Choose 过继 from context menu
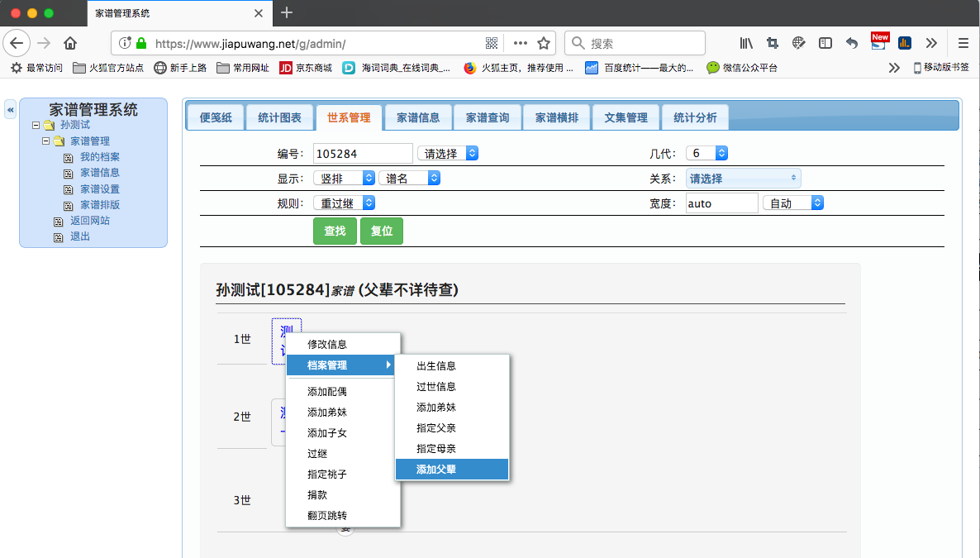The height and width of the screenshot is (558, 980). point(343,454)
